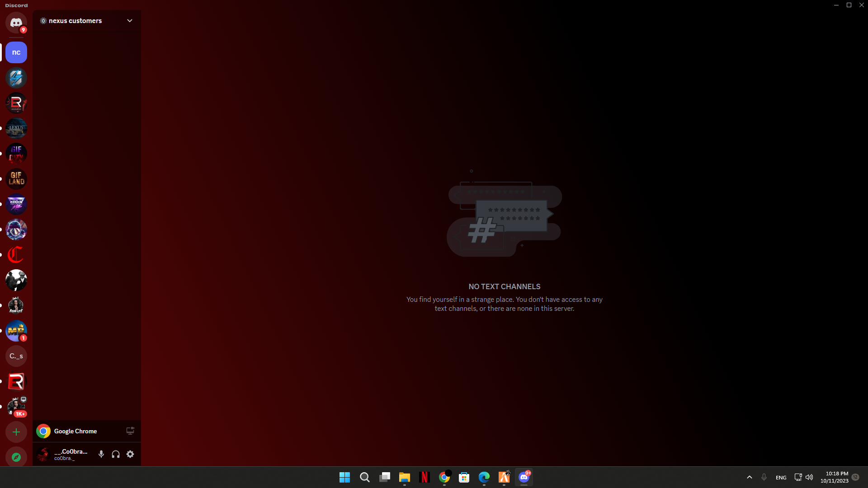Open the red gothic C server

(x=16, y=255)
